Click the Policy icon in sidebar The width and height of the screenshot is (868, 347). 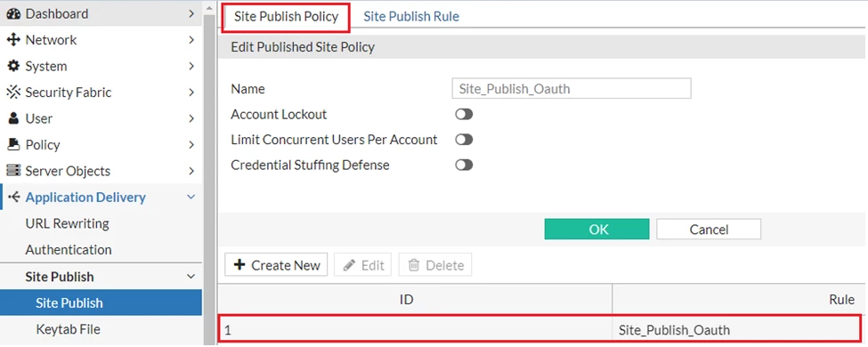13,144
